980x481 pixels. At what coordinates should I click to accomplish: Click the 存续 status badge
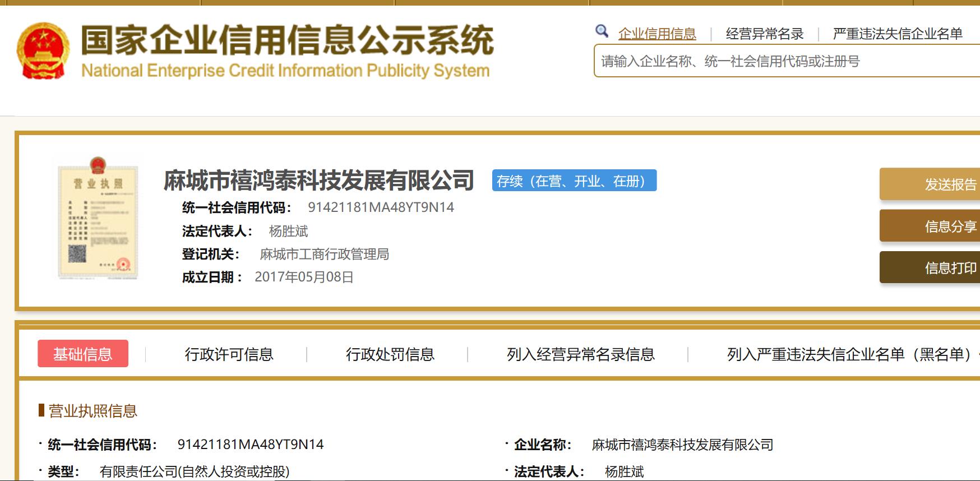tap(574, 181)
